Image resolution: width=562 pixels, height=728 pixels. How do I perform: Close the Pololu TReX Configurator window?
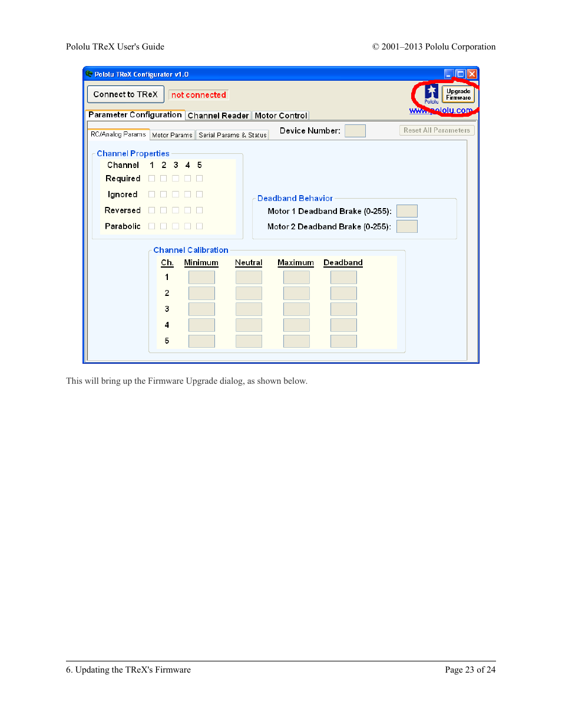472,74
